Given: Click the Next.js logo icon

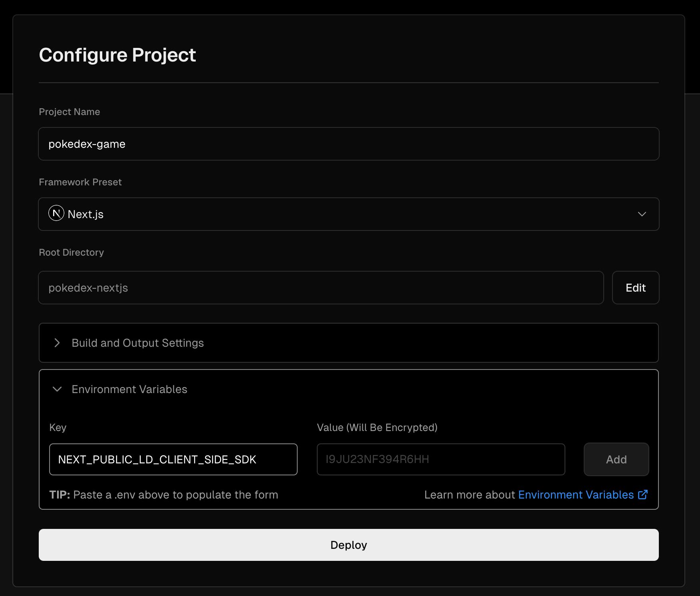Looking at the screenshot, I should 56,213.
